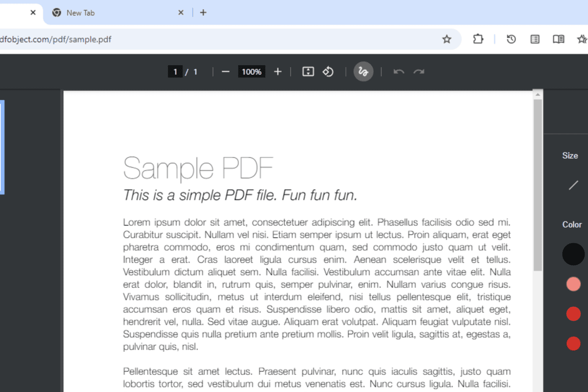The image size is (588, 392).
Task: Click the Sample PDF heading text
Action: (x=198, y=168)
